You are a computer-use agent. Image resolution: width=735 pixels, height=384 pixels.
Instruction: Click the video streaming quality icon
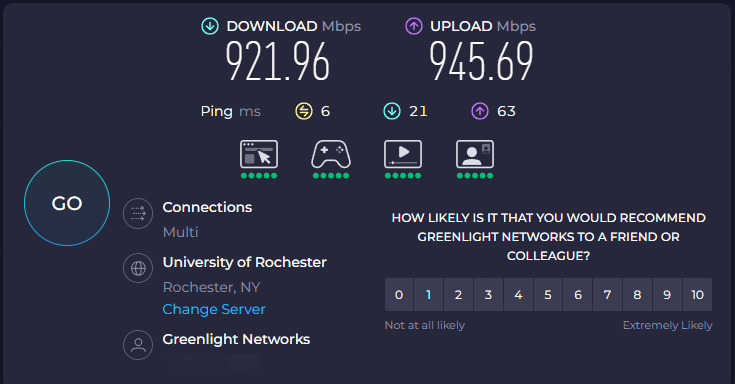point(403,154)
